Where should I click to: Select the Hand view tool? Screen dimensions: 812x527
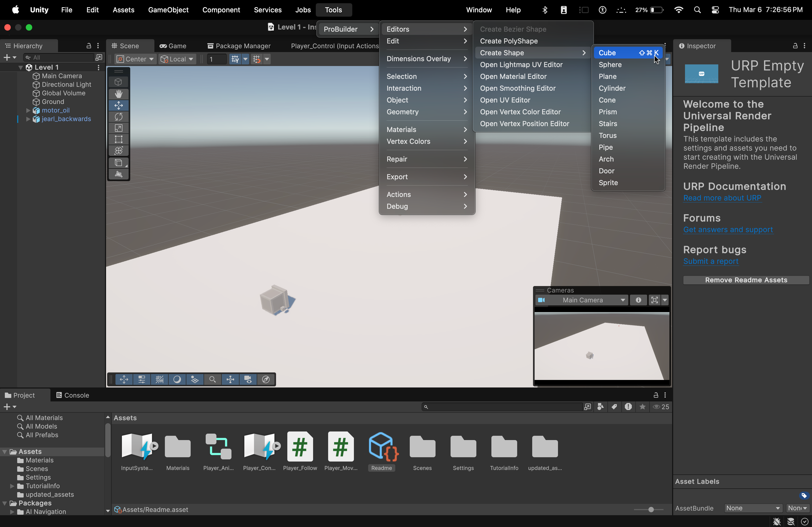[118, 94]
